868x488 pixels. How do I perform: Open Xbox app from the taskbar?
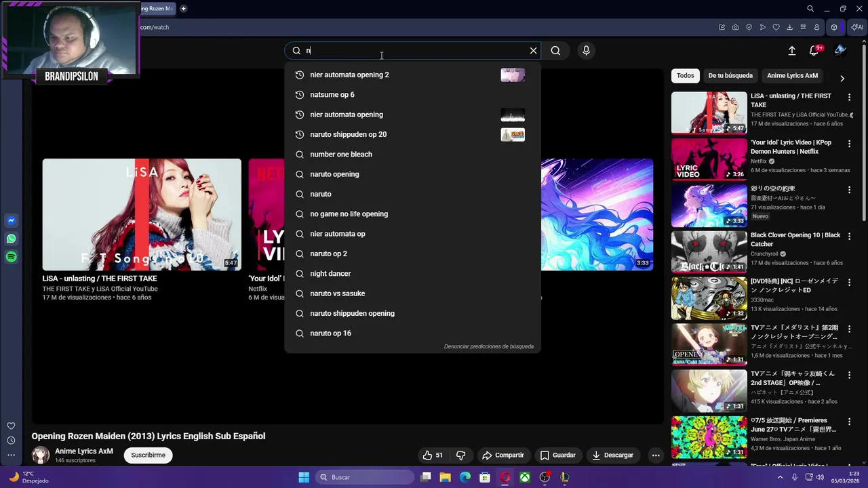pyautogui.click(x=525, y=477)
